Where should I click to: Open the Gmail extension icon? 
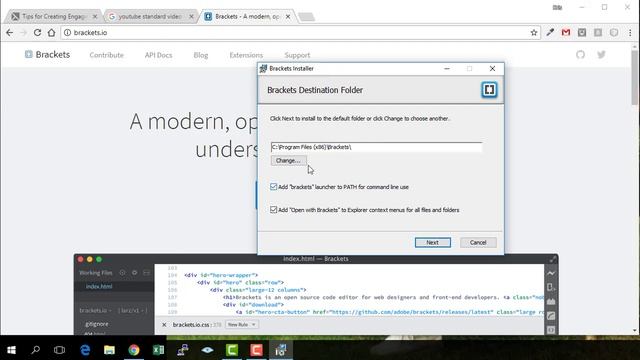(566, 32)
